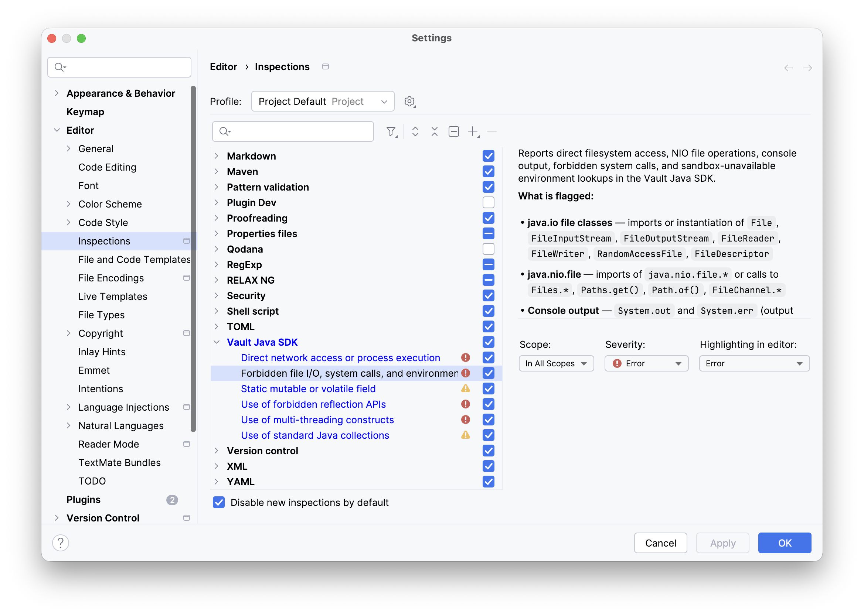This screenshot has width=864, height=616.
Task: Focus the inspections search field
Action: click(293, 131)
